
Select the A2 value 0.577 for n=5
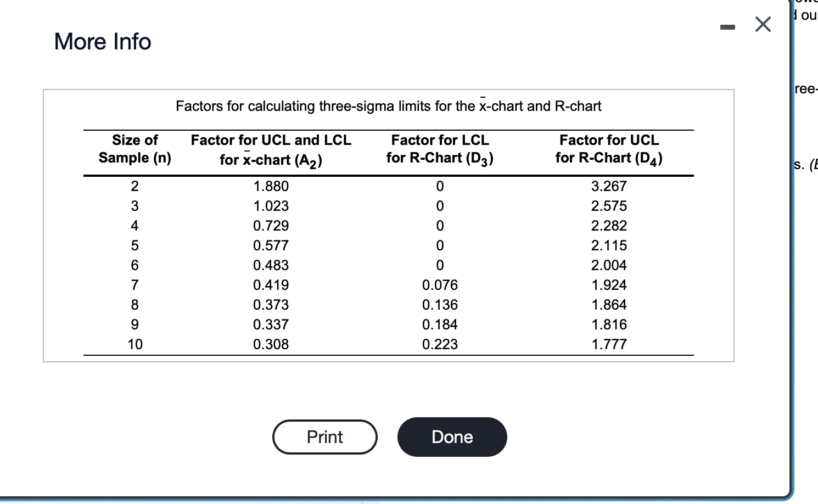(x=271, y=245)
